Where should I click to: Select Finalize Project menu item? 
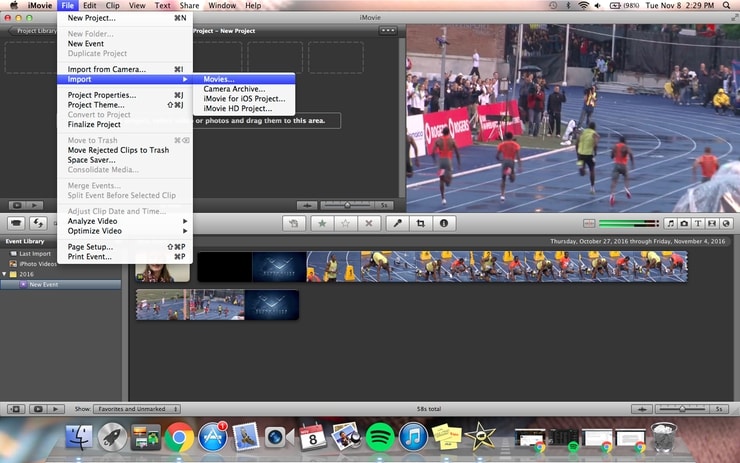[125, 125]
